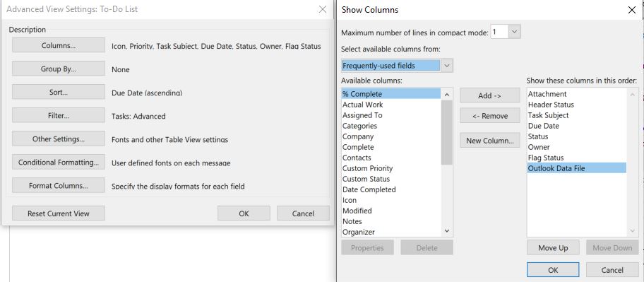Close the Show Columns dialog
Image resolution: width=644 pixels, height=282 pixels.
coord(632,10)
